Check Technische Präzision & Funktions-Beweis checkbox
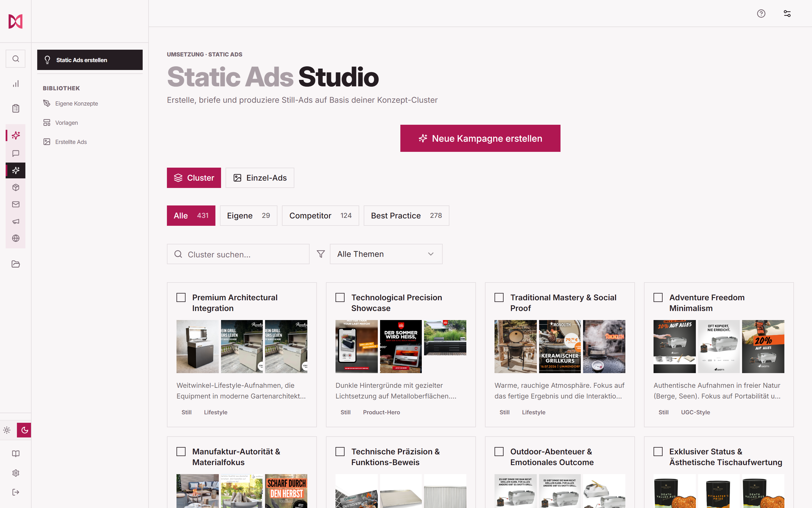The width and height of the screenshot is (812, 508). pos(340,452)
